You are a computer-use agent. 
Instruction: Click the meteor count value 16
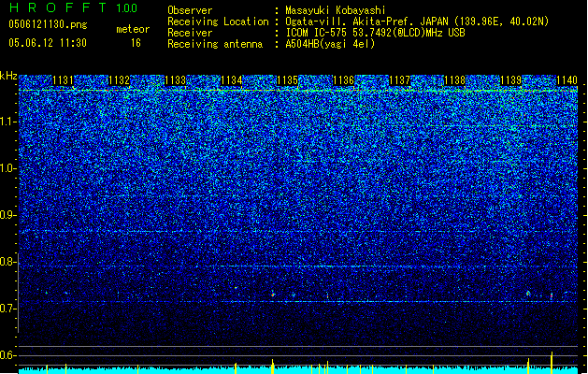pyautogui.click(x=136, y=43)
